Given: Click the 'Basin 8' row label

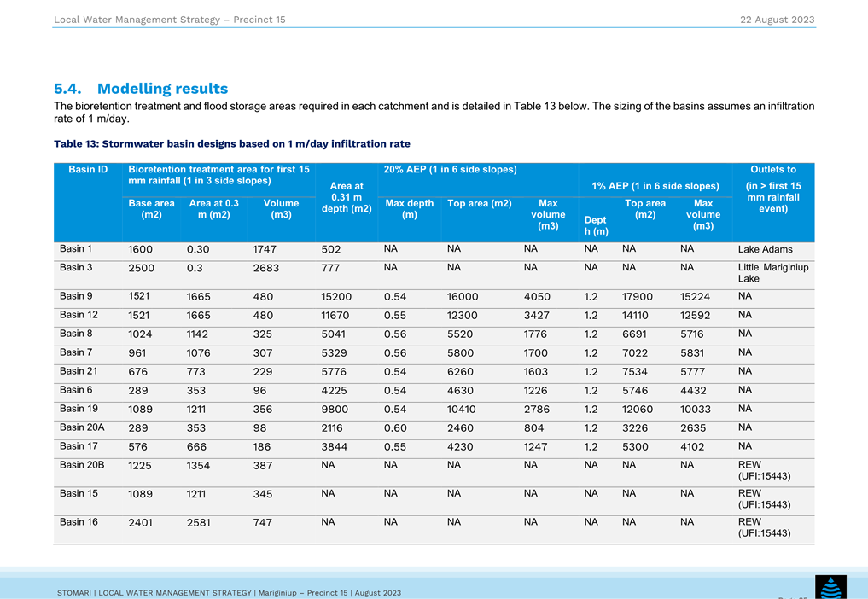Looking at the screenshot, I should [76, 334].
